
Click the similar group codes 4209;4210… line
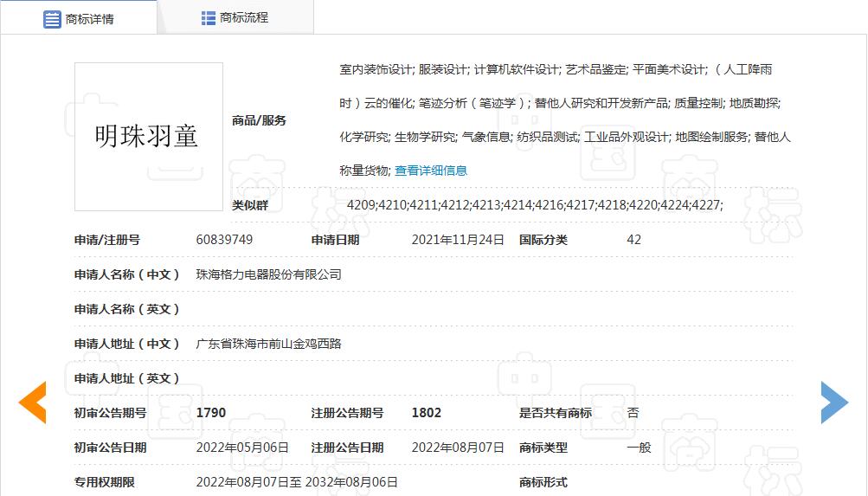(535, 205)
